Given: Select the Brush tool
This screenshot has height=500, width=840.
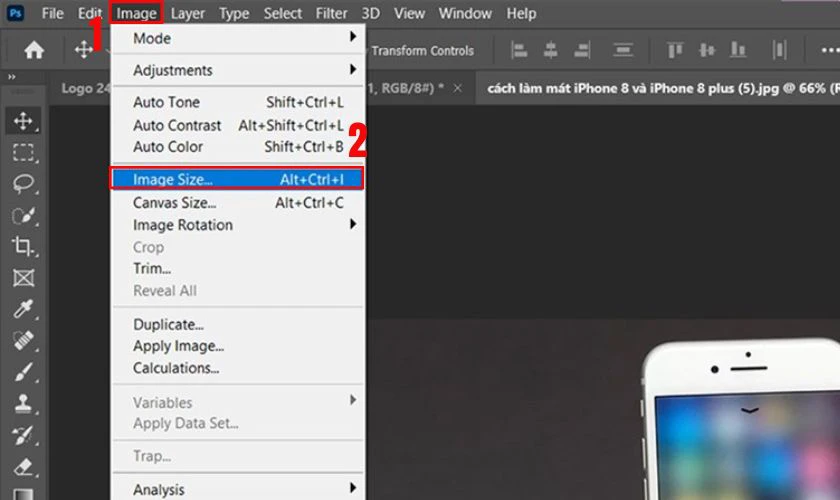Looking at the screenshot, I should coord(23,372).
